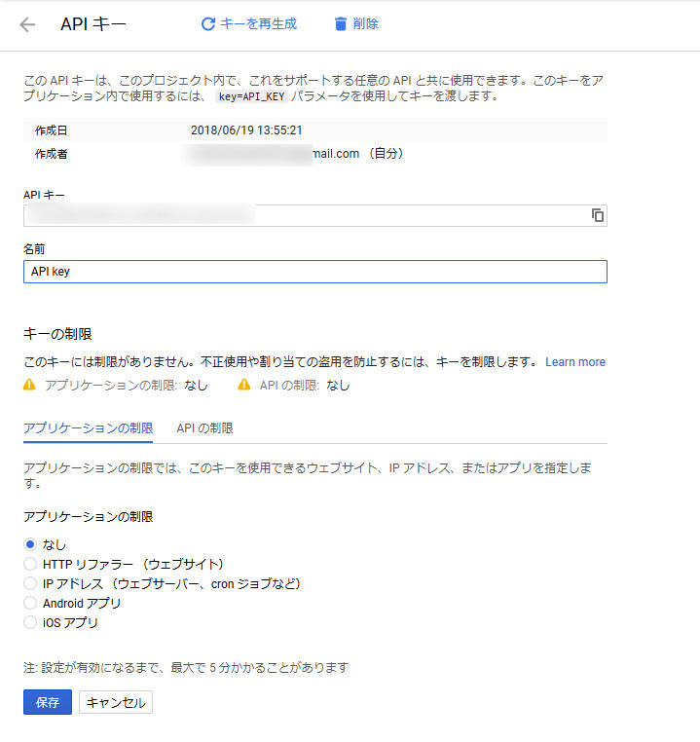Viewport: 700px width, 742px height.
Task: Switch to the API の制限 tab
Action: (x=204, y=428)
